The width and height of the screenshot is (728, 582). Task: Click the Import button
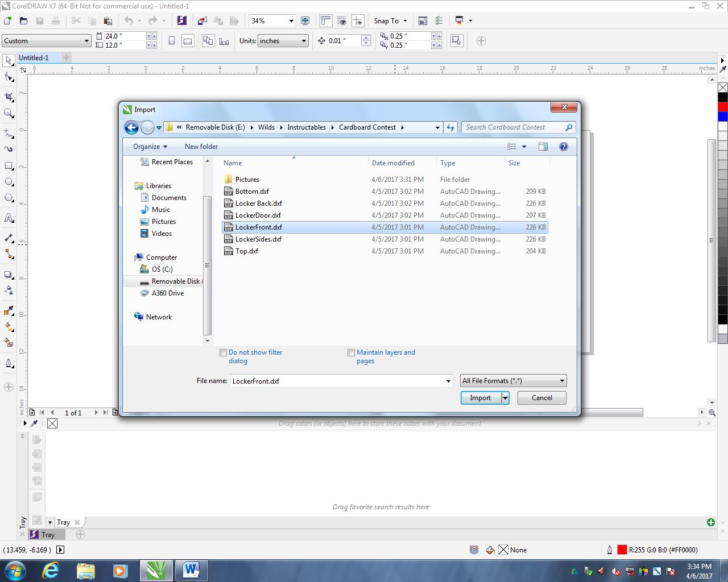pos(481,398)
